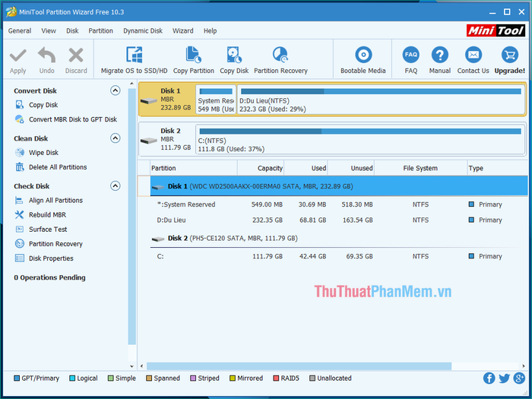Sort by the File System column header
Image resolution: width=532 pixels, height=399 pixels.
(421, 168)
